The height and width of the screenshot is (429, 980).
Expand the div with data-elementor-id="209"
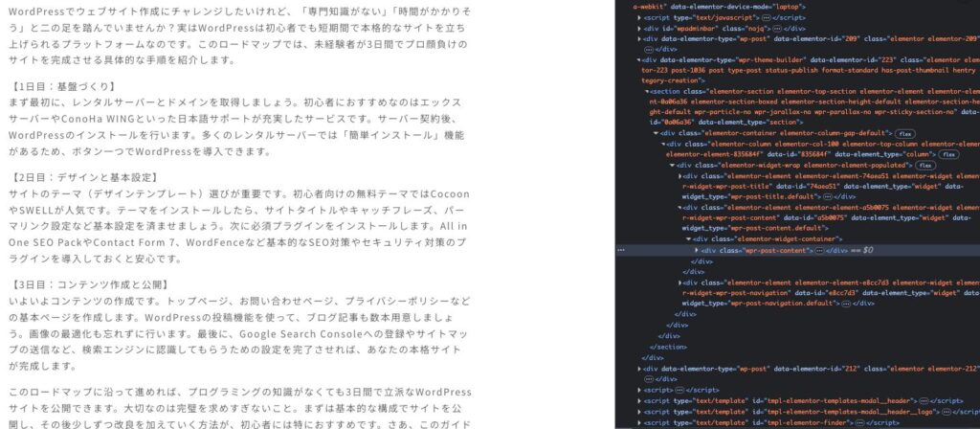[x=639, y=38]
